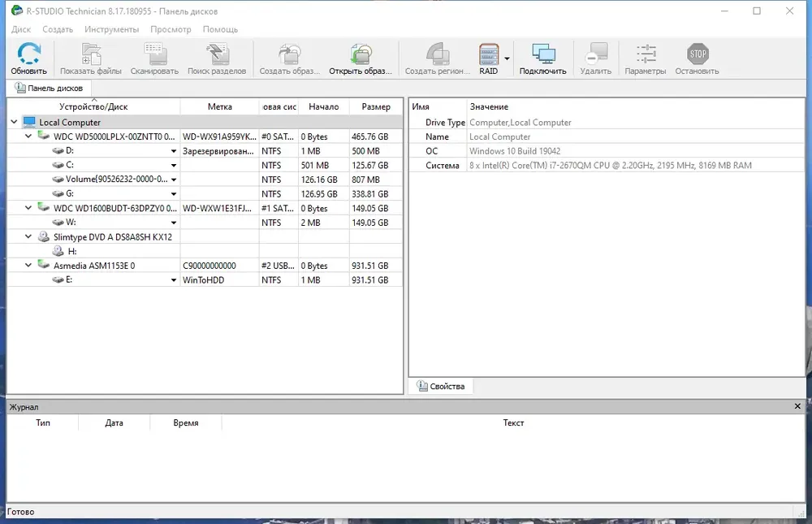Switch to the Свойства tab
The image size is (812, 524).
pos(441,386)
